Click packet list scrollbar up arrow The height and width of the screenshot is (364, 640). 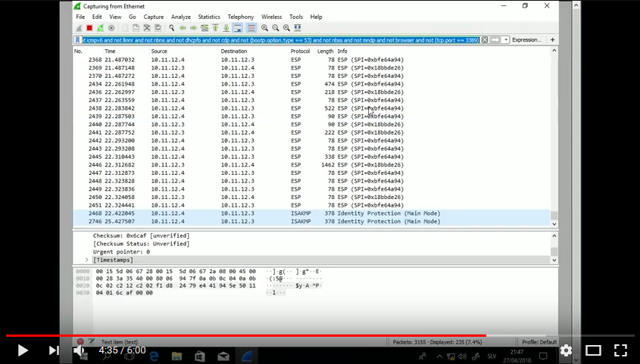pos(554,51)
